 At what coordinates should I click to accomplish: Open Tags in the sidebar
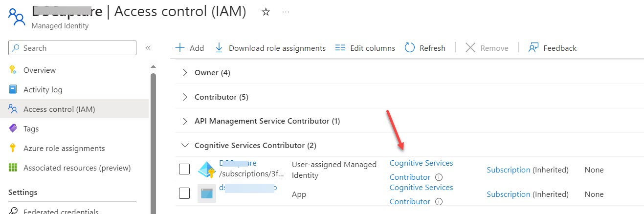pyautogui.click(x=31, y=128)
